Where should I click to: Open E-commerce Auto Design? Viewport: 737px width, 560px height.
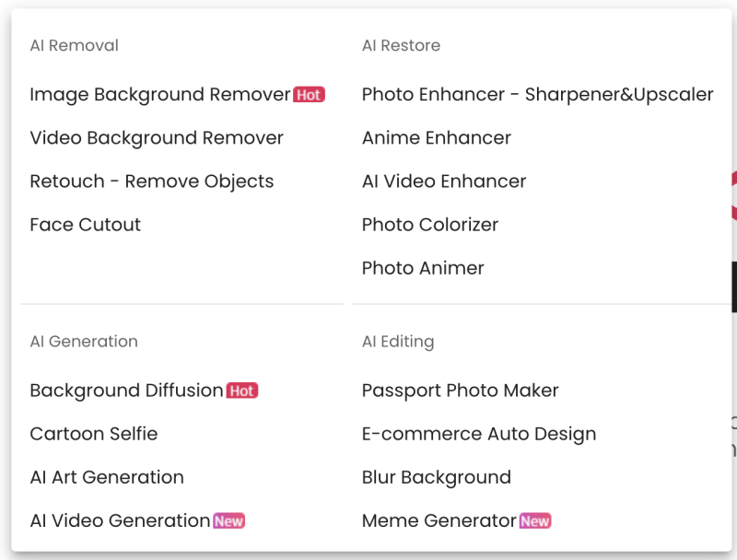pos(479,434)
